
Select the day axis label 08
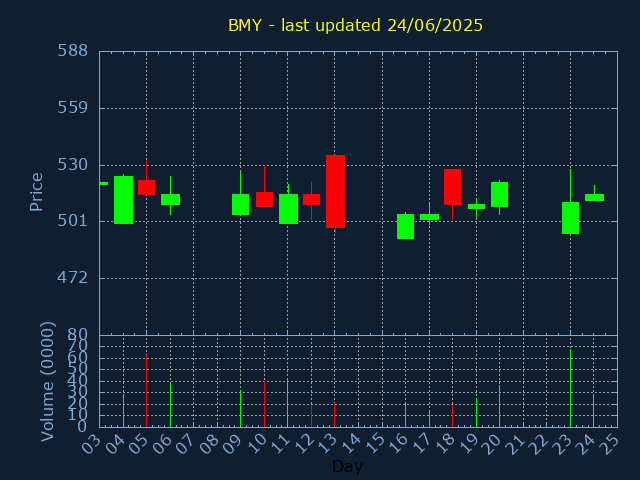click(x=209, y=444)
